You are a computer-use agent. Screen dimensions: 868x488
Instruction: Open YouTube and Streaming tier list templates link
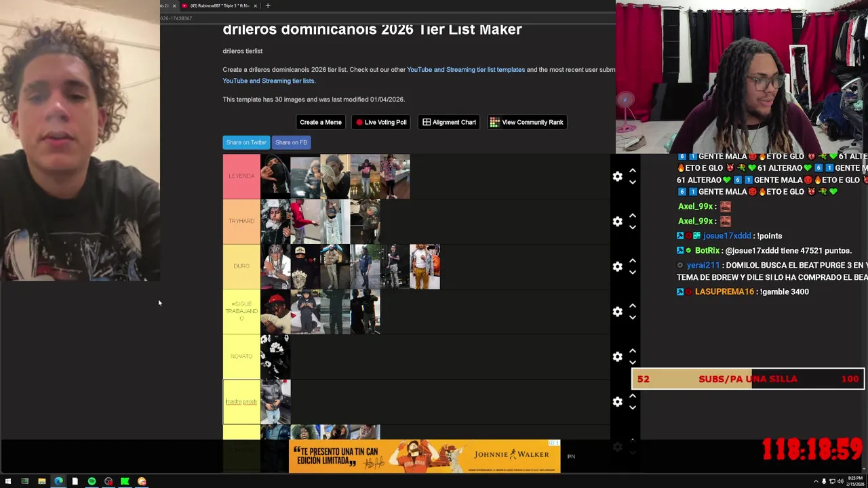[466, 70]
